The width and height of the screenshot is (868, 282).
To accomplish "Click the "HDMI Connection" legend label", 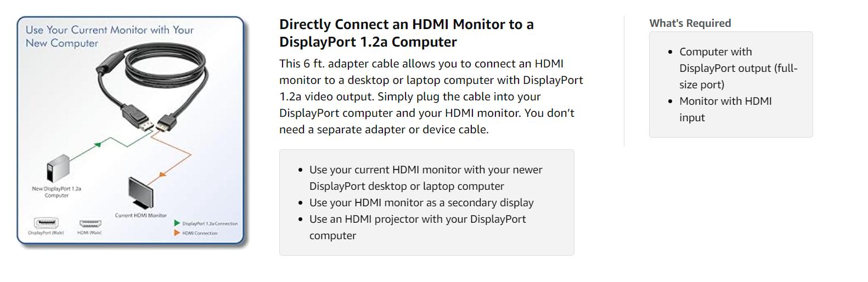I will (200, 233).
